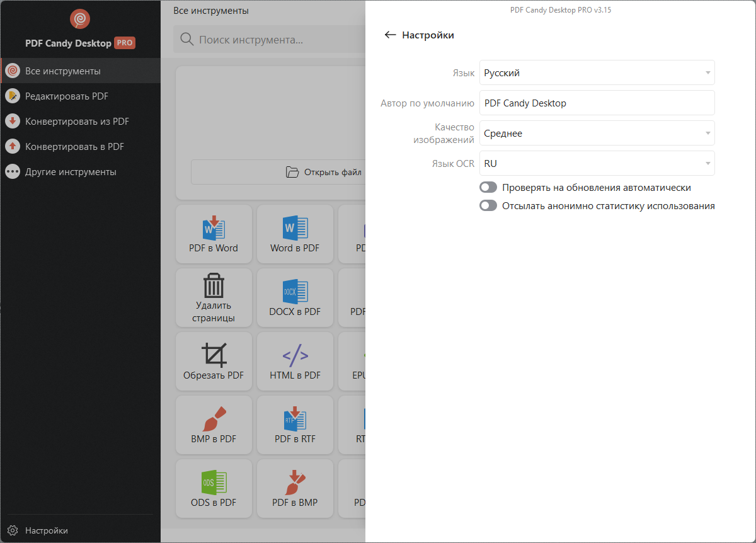Click the search magnifier icon
This screenshot has width=756, height=543.
[186, 40]
